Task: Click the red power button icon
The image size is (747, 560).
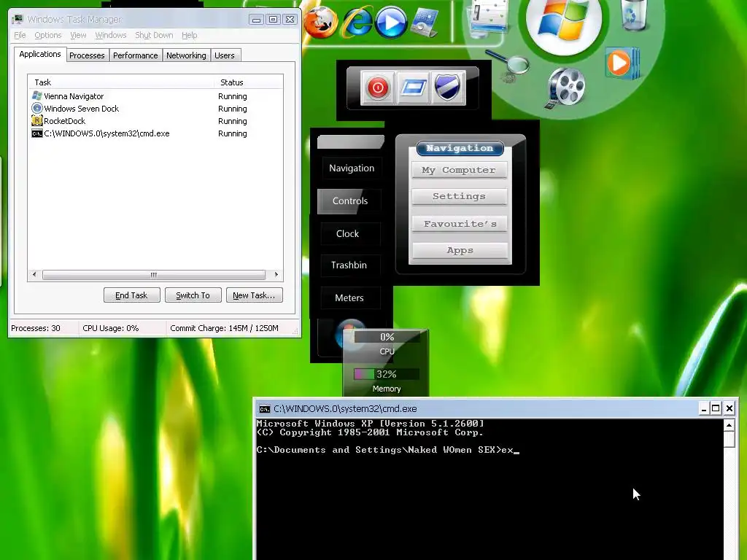Action: point(378,87)
